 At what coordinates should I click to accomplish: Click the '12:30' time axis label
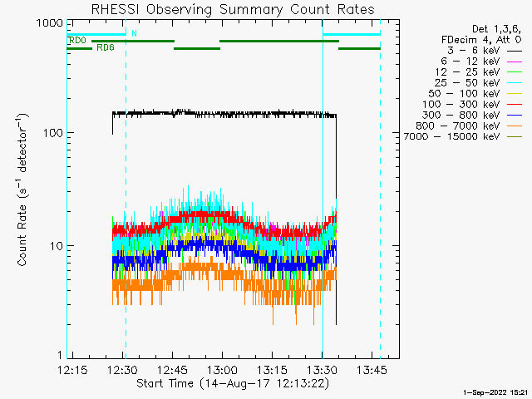pyautogui.click(x=122, y=370)
